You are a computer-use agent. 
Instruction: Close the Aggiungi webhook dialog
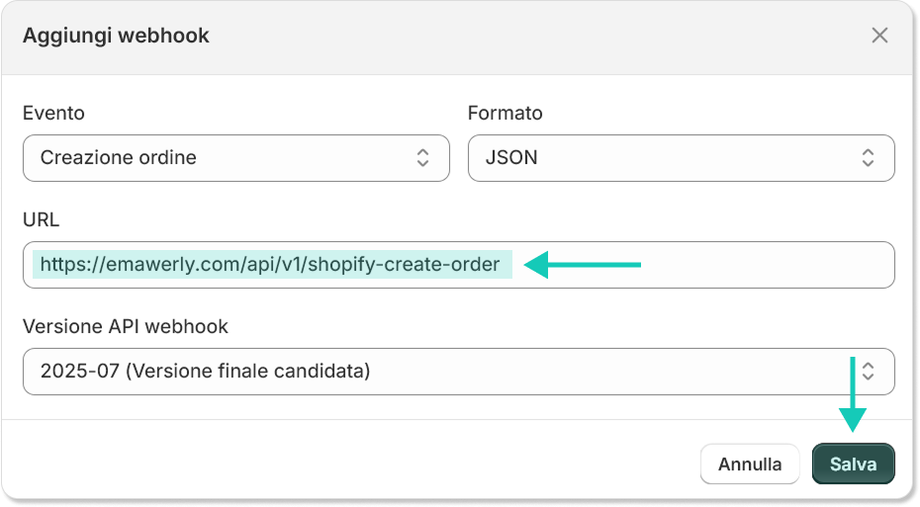[879, 36]
